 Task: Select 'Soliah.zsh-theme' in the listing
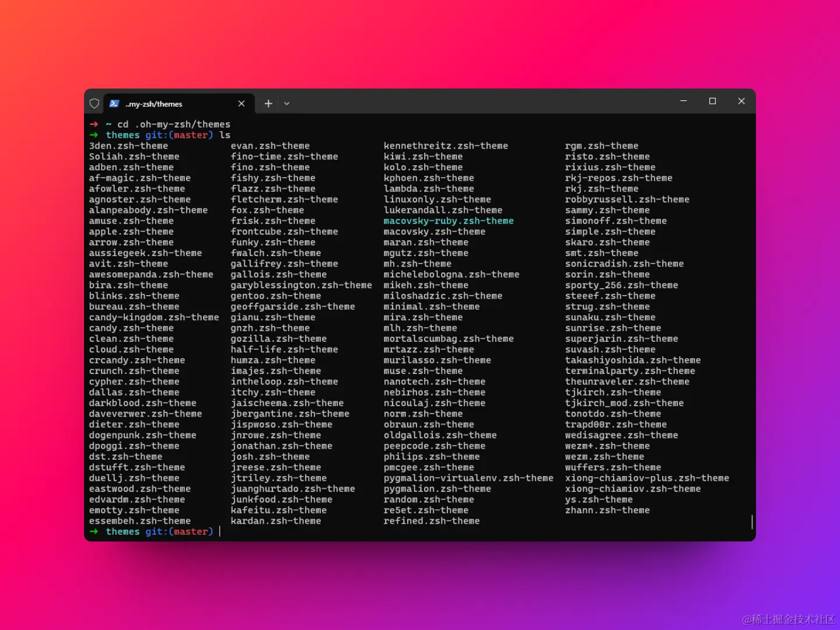tap(134, 157)
